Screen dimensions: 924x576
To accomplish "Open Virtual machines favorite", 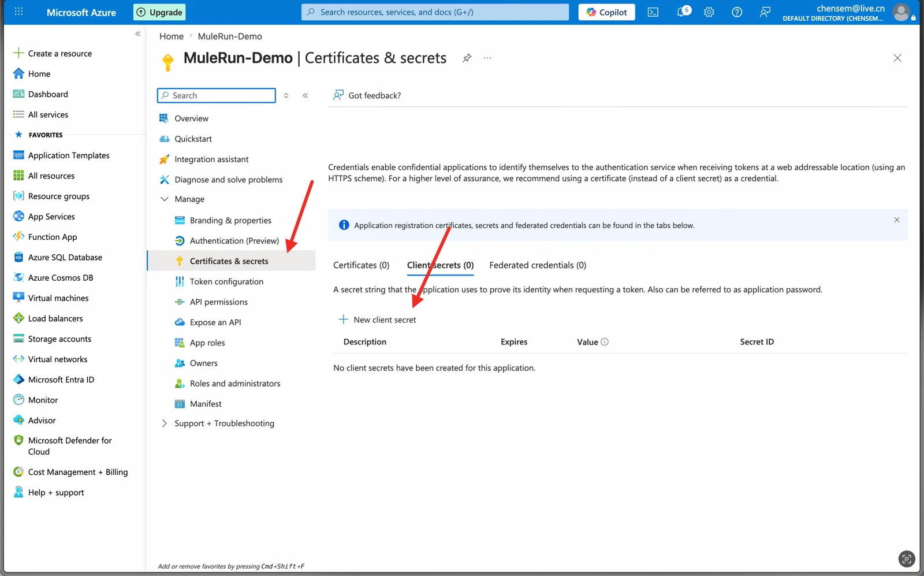I will (58, 299).
